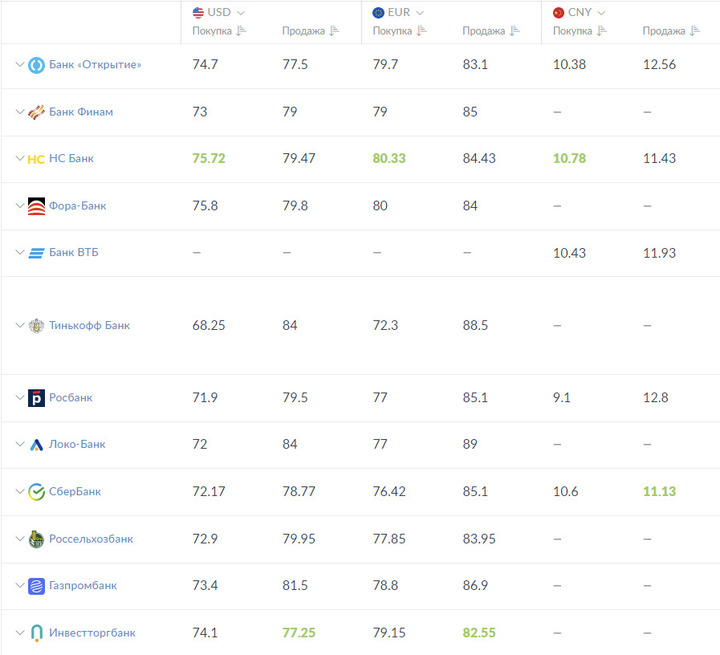The height and width of the screenshot is (655, 720).
Task: Click the Fora-Bank red striped logo
Action: 36,206
